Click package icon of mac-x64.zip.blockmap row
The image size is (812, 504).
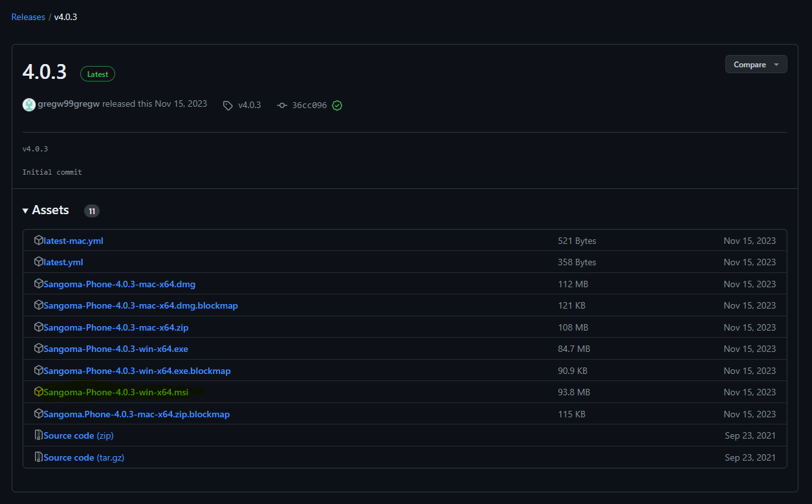pos(38,414)
